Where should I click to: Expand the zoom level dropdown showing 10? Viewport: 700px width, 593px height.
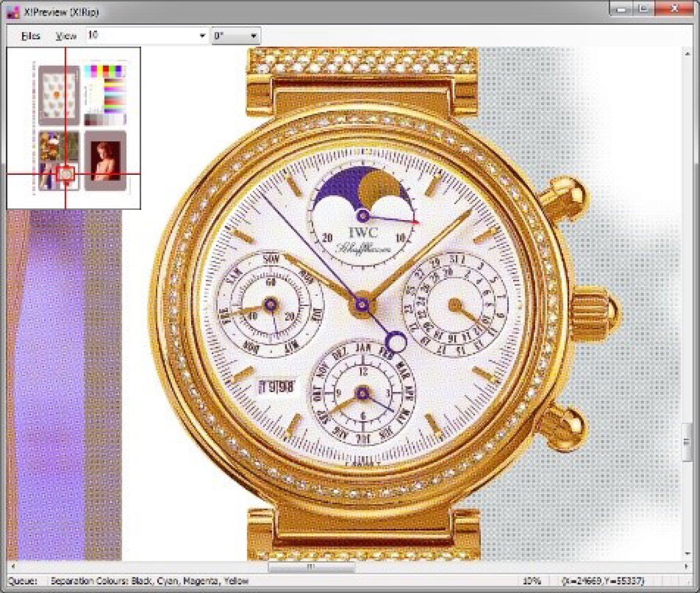pyautogui.click(x=202, y=36)
